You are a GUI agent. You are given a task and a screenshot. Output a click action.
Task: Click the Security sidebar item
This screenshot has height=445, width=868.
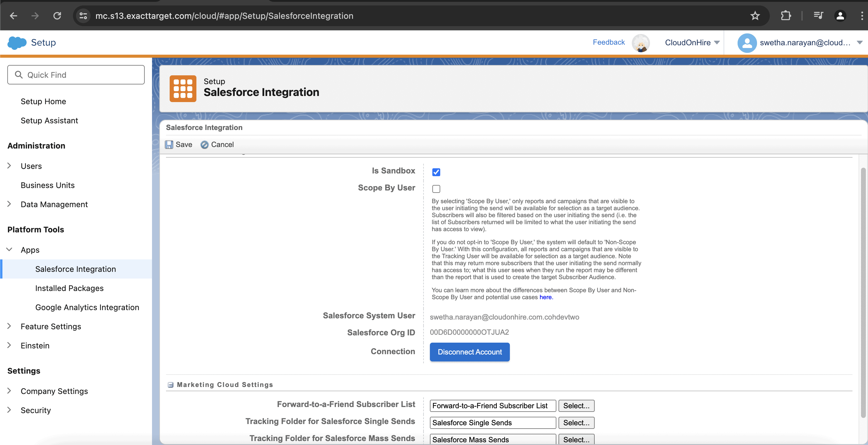pyautogui.click(x=36, y=410)
